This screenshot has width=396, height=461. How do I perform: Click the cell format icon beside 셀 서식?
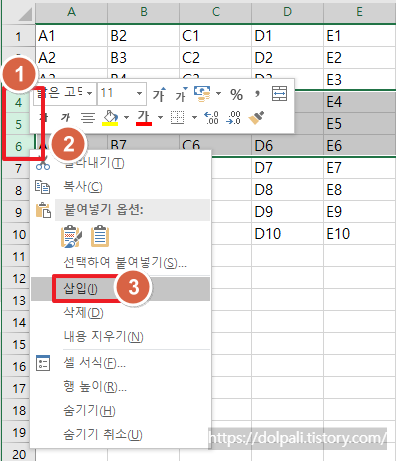point(43,363)
